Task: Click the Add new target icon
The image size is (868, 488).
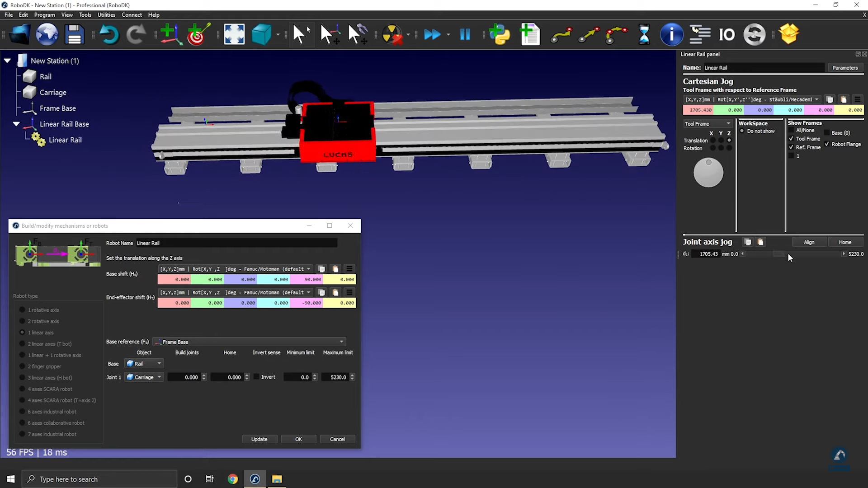Action: (x=198, y=34)
